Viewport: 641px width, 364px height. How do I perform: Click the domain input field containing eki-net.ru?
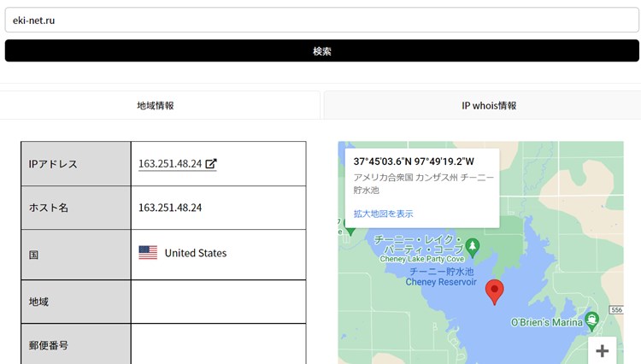click(x=321, y=20)
